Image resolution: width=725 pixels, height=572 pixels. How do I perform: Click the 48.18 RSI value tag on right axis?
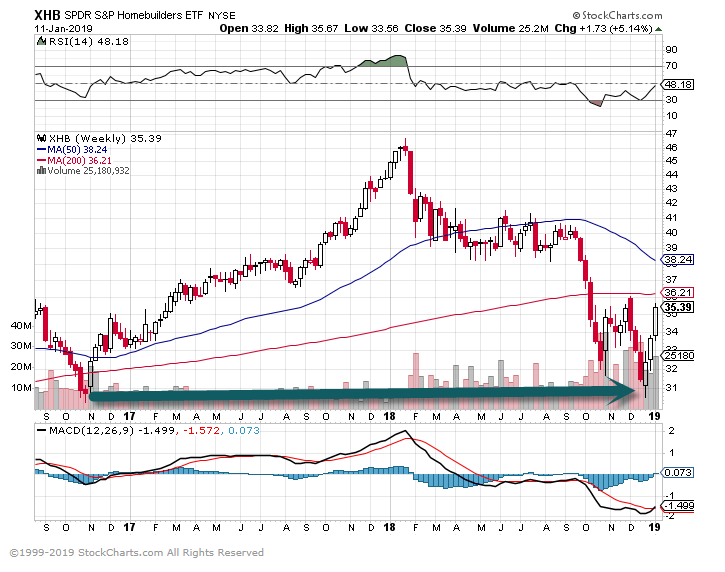pyautogui.click(x=678, y=85)
